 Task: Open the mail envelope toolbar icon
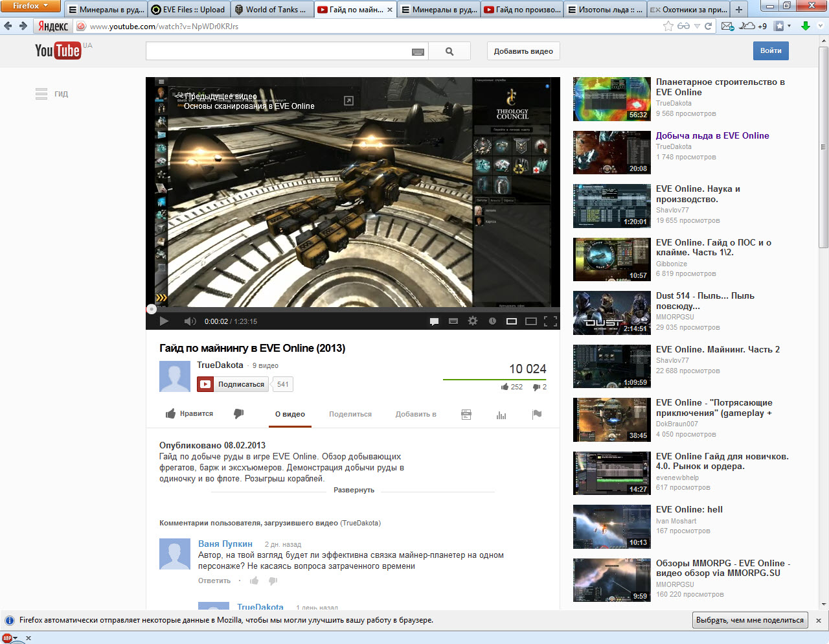[x=727, y=26]
